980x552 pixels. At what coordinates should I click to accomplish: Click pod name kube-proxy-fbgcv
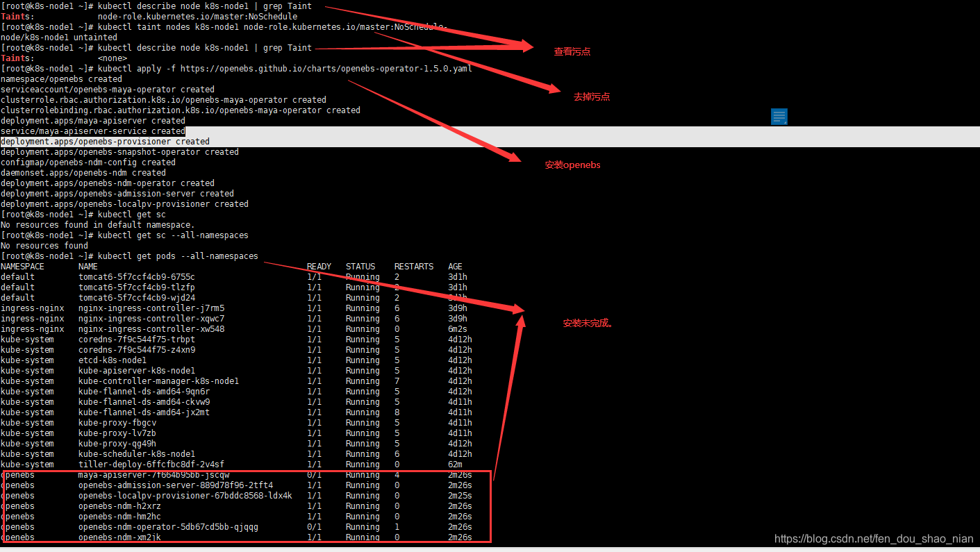[x=117, y=423]
